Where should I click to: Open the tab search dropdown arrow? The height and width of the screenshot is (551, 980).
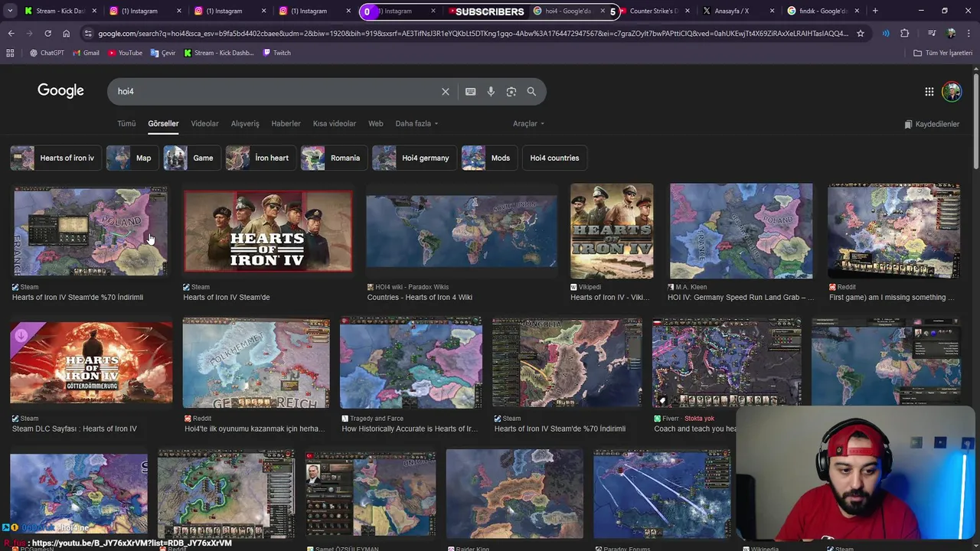[x=10, y=11]
